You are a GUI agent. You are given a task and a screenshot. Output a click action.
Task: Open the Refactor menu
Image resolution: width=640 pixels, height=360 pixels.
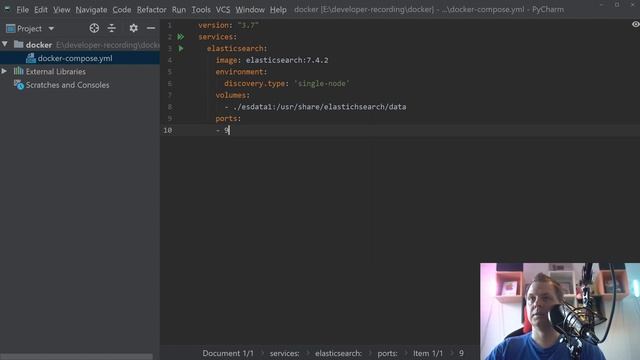[x=151, y=9]
